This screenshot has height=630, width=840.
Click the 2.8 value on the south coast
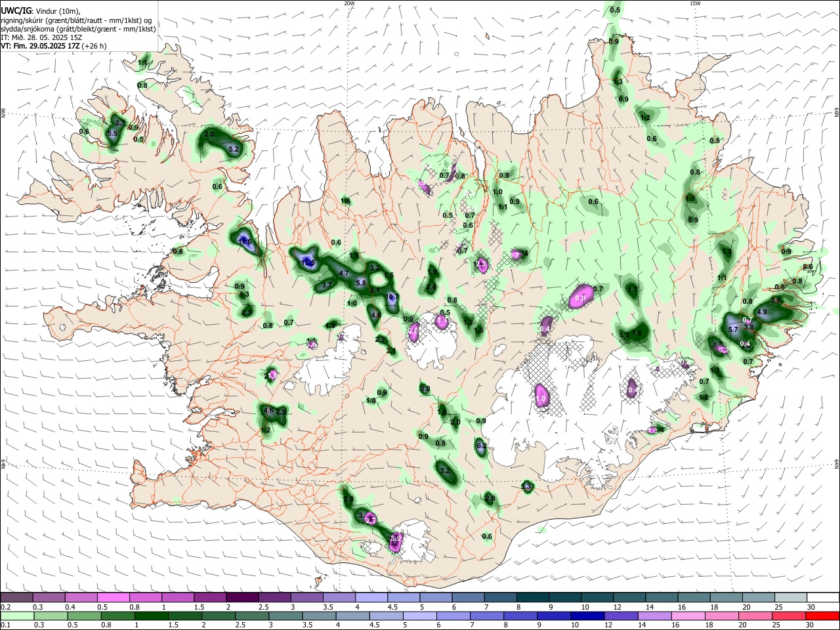(490, 499)
